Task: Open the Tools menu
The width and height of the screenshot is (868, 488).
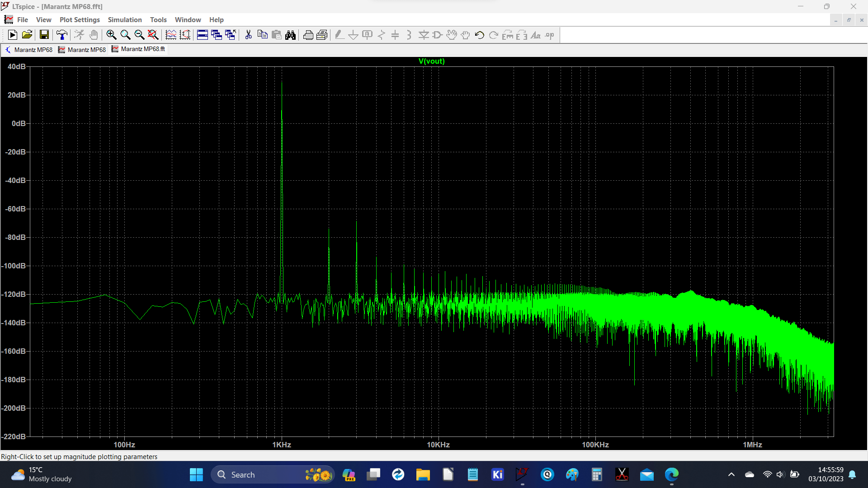Action: click(158, 20)
